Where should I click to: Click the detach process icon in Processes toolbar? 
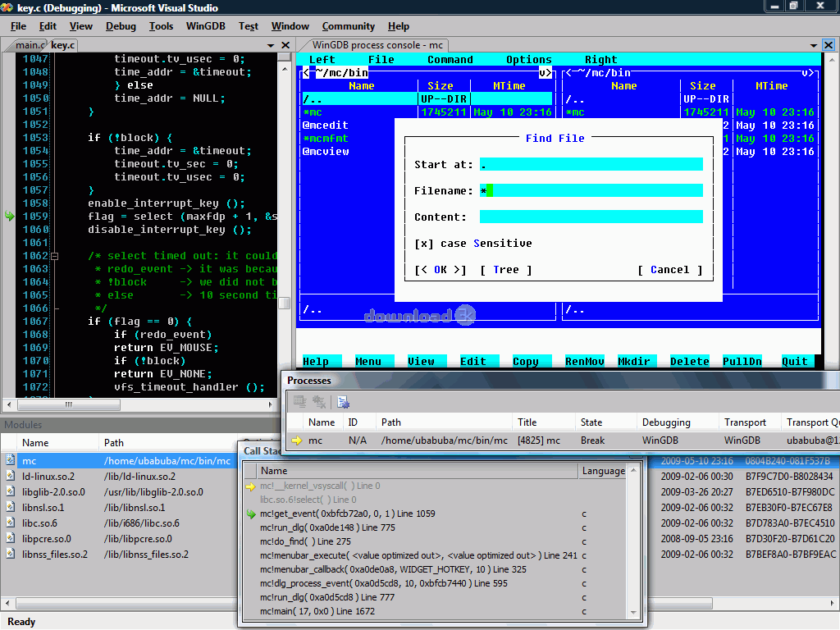point(300,402)
